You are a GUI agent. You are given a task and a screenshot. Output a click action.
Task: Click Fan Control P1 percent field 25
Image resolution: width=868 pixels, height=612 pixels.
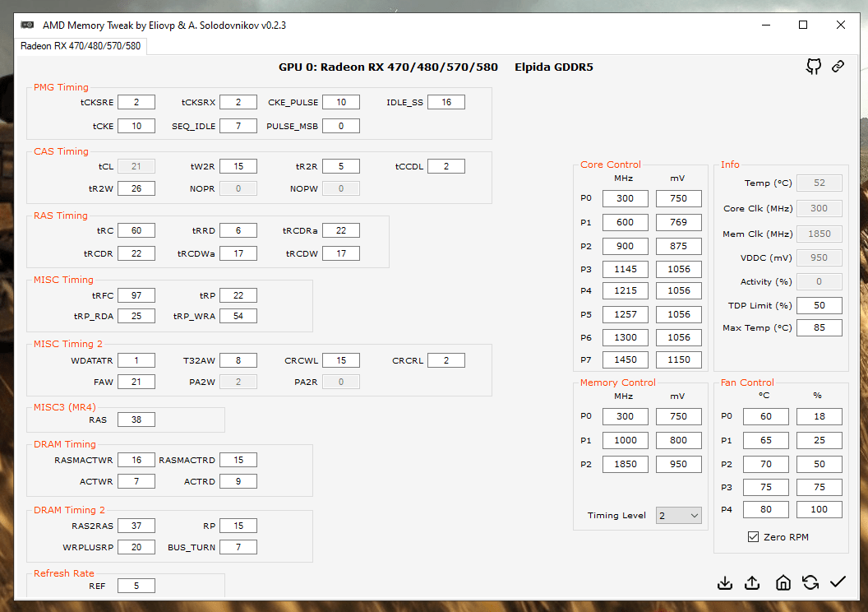pyautogui.click(x=820, y=440)
